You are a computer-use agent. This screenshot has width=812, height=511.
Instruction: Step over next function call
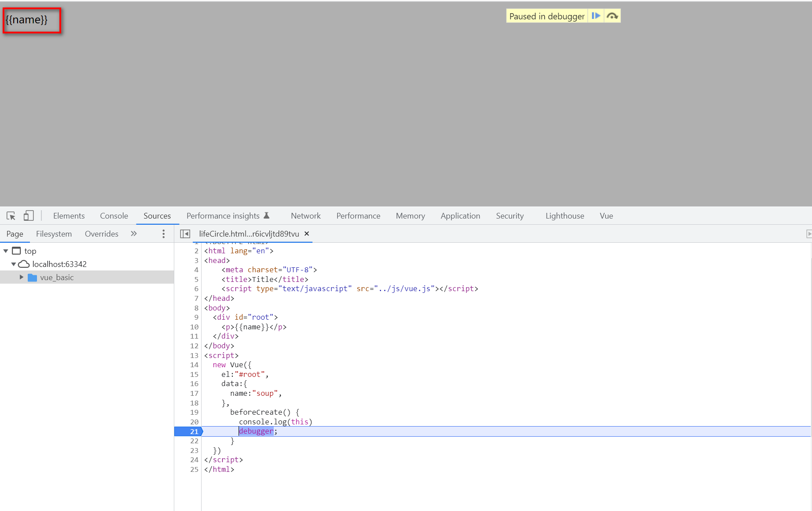(x=612, y=16)
